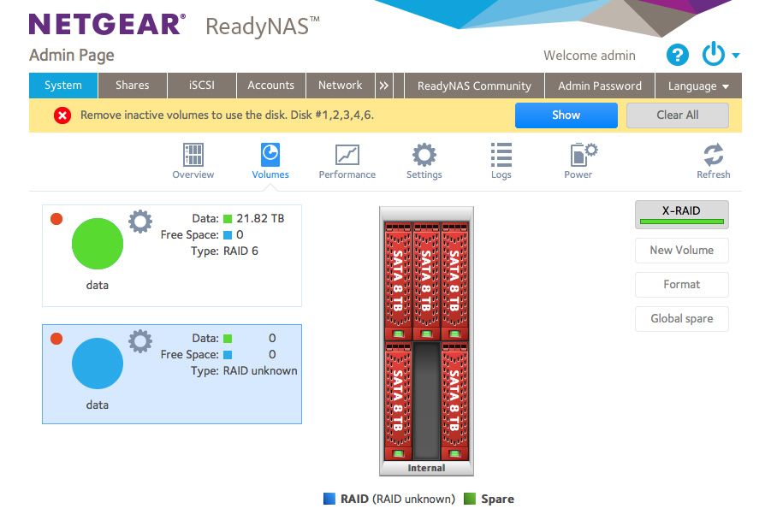Click the power button icon in header
This screenshot has height=532, width=771.
(713, 54)
